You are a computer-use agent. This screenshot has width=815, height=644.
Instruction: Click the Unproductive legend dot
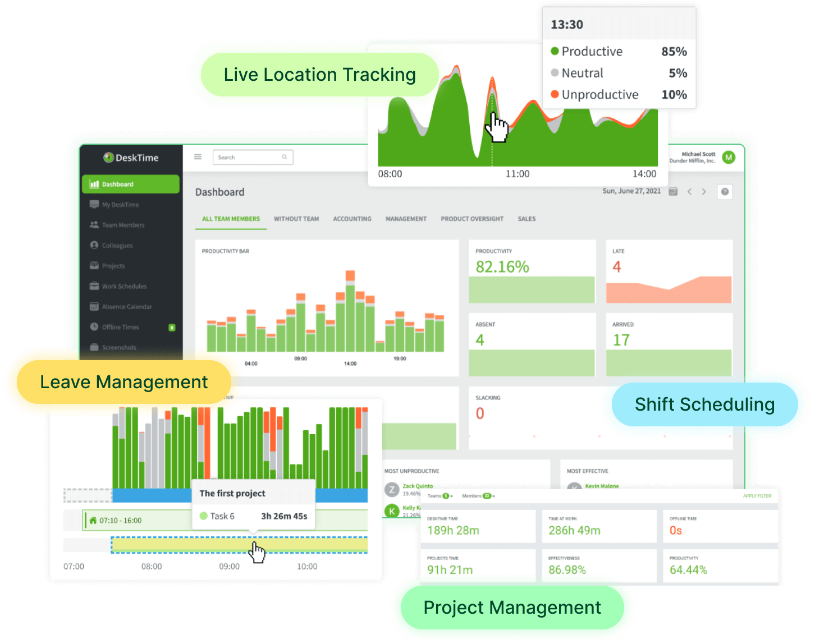tap(555, 94)
